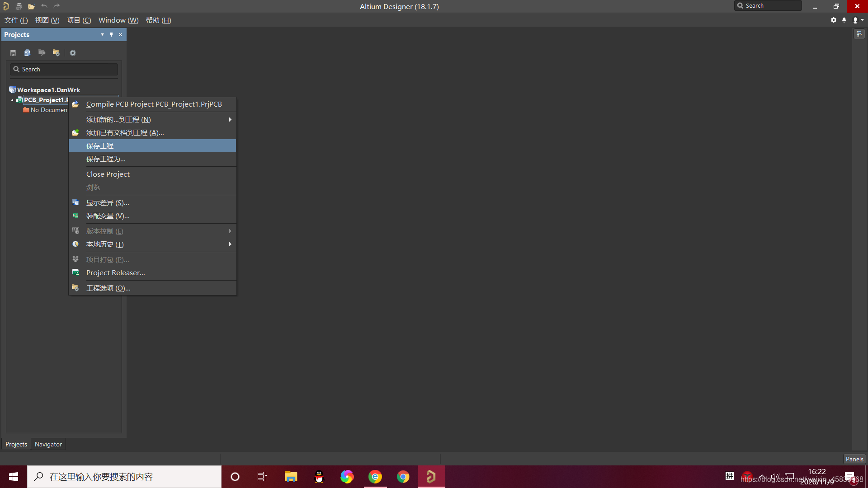Open the Projects panel dropdown arrow
Screen dimensions: 868x488
[x=102, y=34]
